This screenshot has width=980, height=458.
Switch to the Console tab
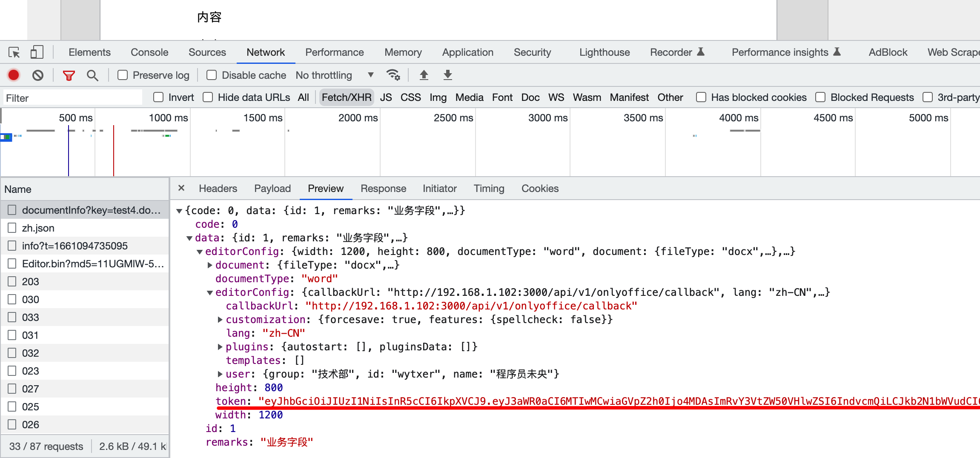coord(149,52)
